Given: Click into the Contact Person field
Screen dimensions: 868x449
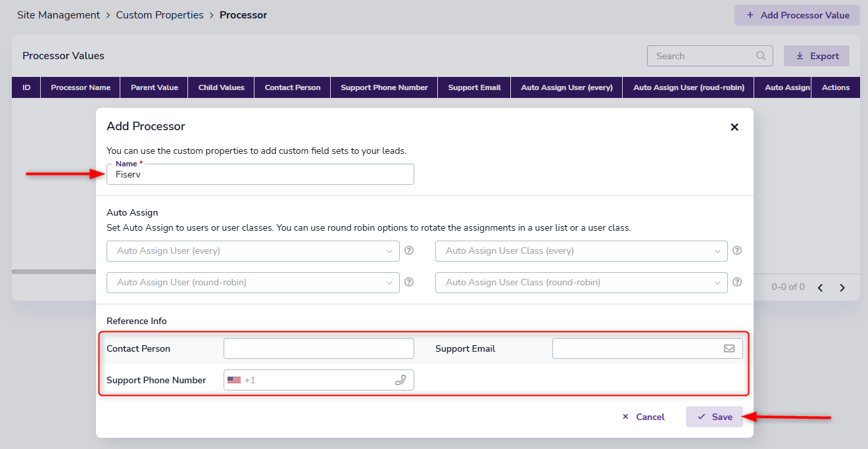Looking at the screenshot, I should (318, 348).
